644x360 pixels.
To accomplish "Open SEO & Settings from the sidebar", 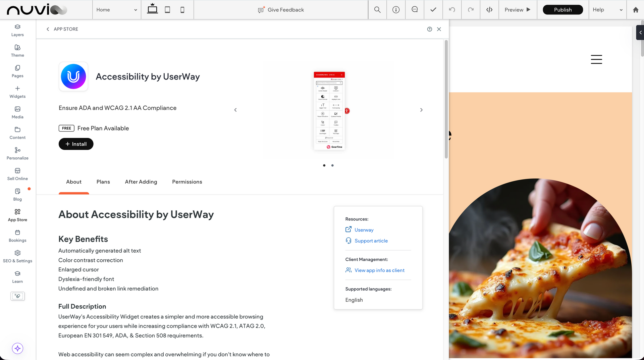I will pos(17,256).
